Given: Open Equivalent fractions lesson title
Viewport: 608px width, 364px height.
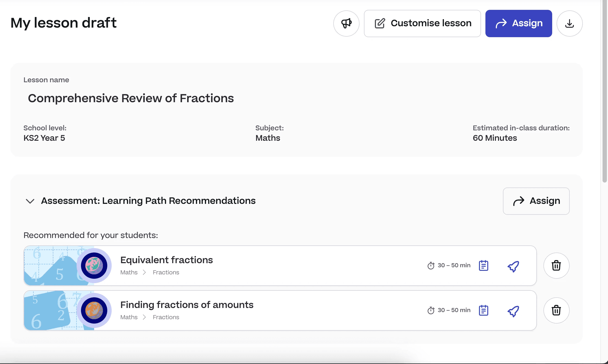Looking at the screenshot, I should click(x=166, y=260).
